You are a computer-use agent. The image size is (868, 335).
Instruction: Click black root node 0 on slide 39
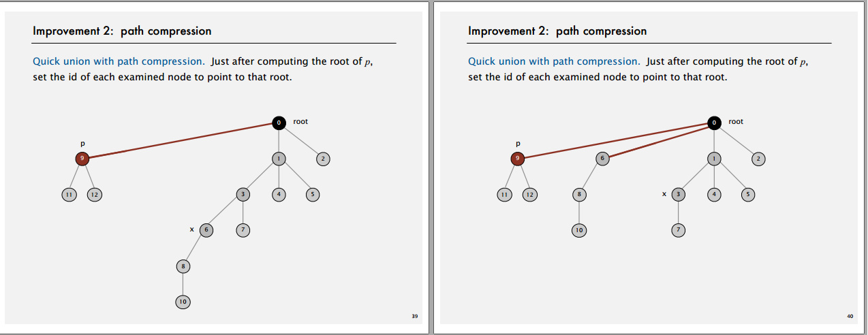tap(278, 123)
